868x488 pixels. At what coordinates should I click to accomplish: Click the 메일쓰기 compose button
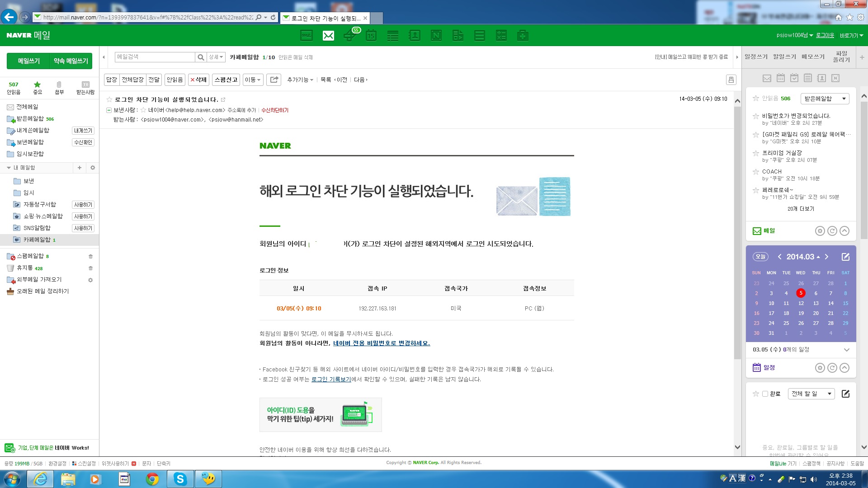coord(28,61)
